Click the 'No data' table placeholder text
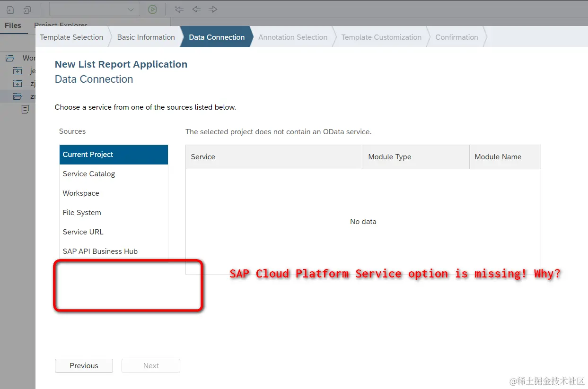This screenshot has height=389, width=588. pos(363,222)
